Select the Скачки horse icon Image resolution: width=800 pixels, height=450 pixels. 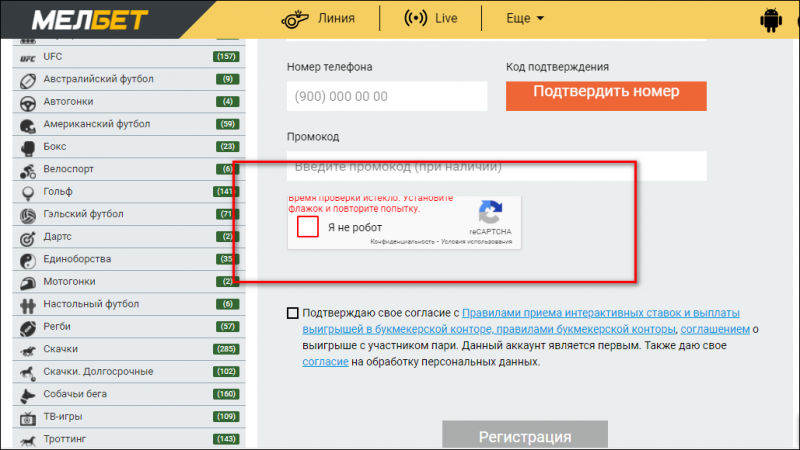(x=28, y=351)
